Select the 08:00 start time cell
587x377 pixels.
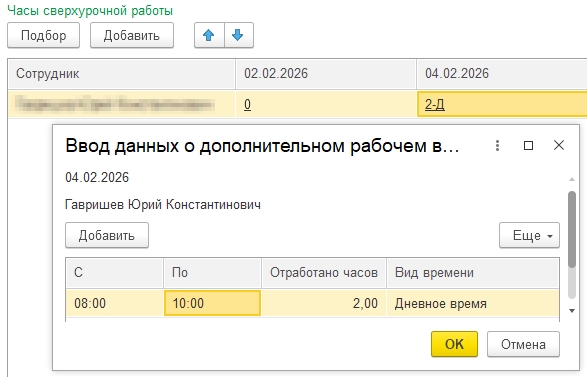(x=114, y=303)
